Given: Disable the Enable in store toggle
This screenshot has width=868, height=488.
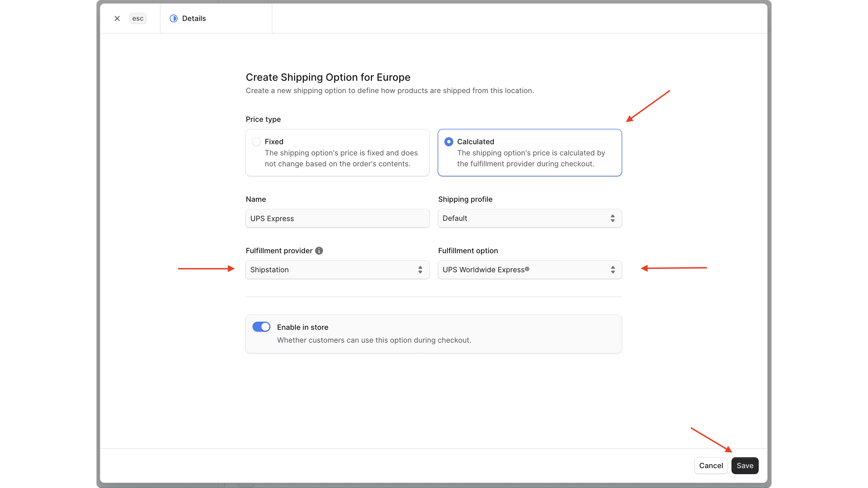Looking at the screenshot, I should [261, 327].
